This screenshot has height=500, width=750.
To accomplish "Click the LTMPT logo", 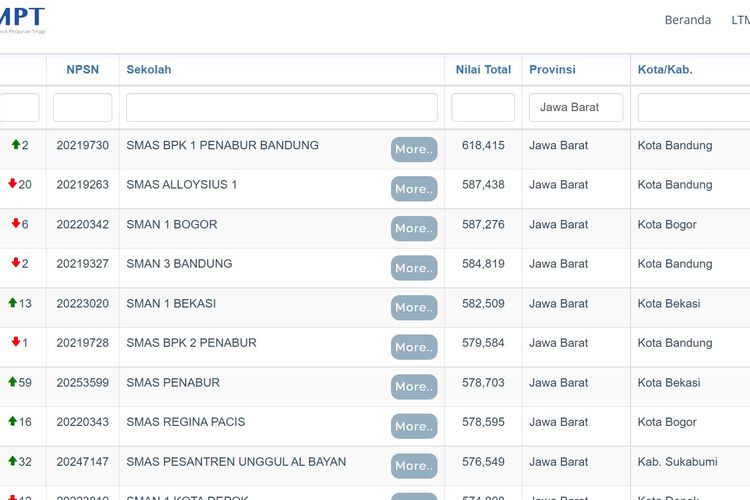I will tap(22, 20).
